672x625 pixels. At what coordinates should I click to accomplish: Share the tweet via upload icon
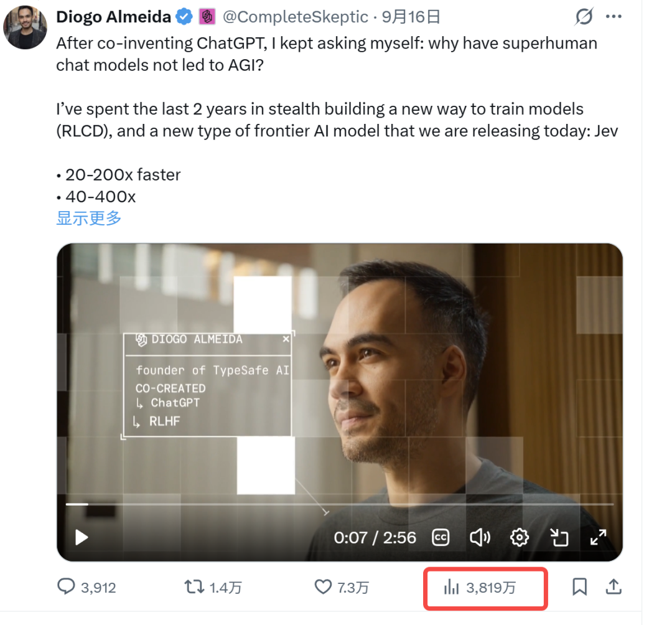click(x=614, y=587)
